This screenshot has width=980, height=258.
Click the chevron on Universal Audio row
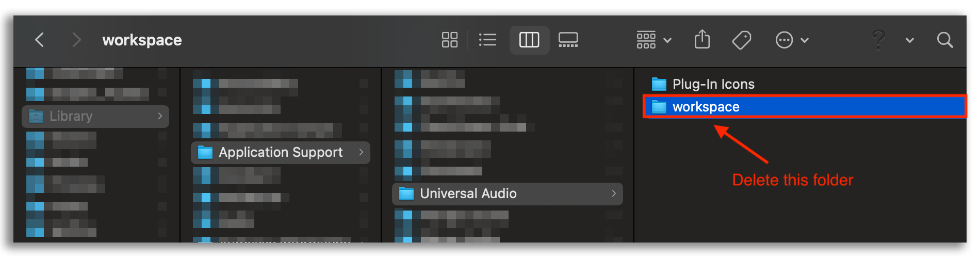(614, 193)
